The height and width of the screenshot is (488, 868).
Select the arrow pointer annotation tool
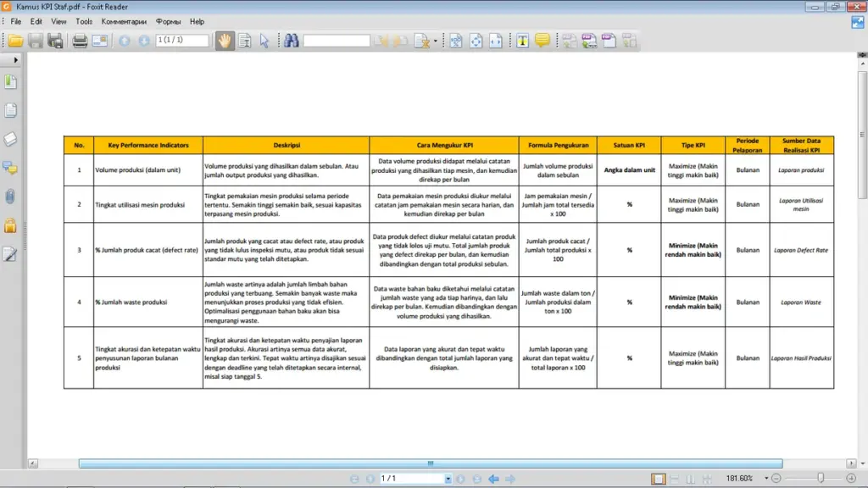(x=264, y=41)
